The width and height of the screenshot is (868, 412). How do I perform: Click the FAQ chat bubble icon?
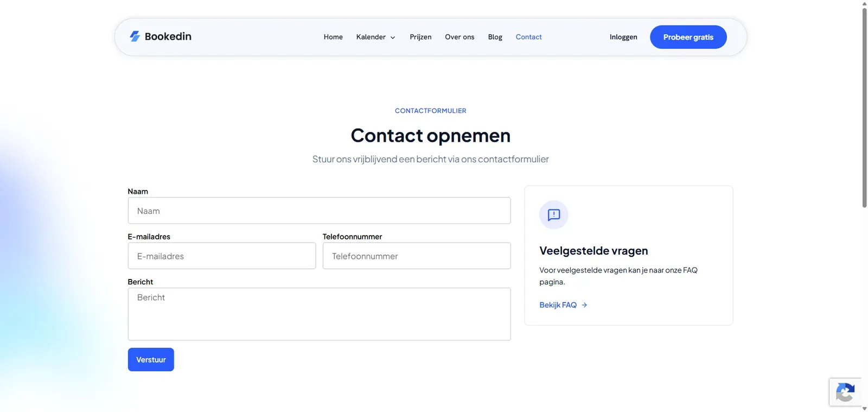click(x=553, y=215)
